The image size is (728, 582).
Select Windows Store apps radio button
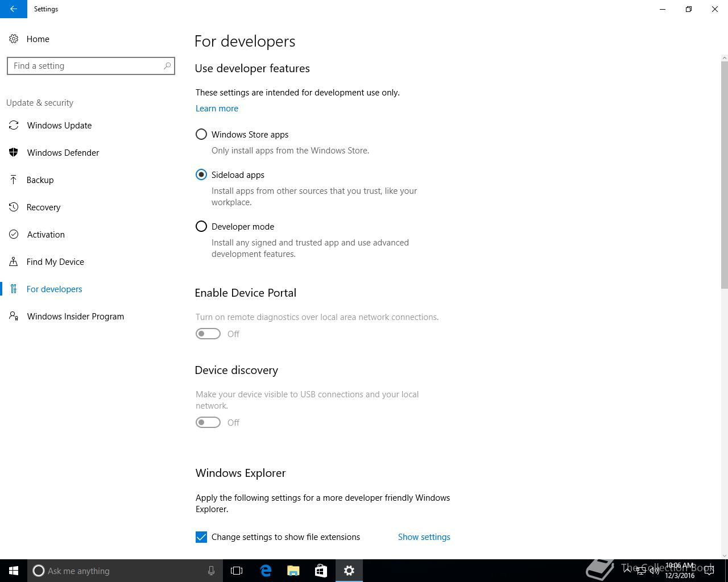[x=201, y=134]
